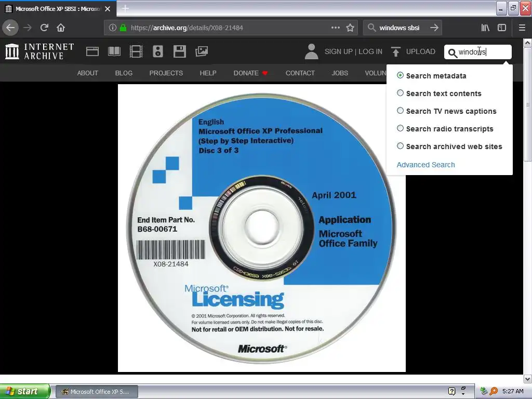
Task: Click the help question-mark tray icon
Action: point(451,392)
